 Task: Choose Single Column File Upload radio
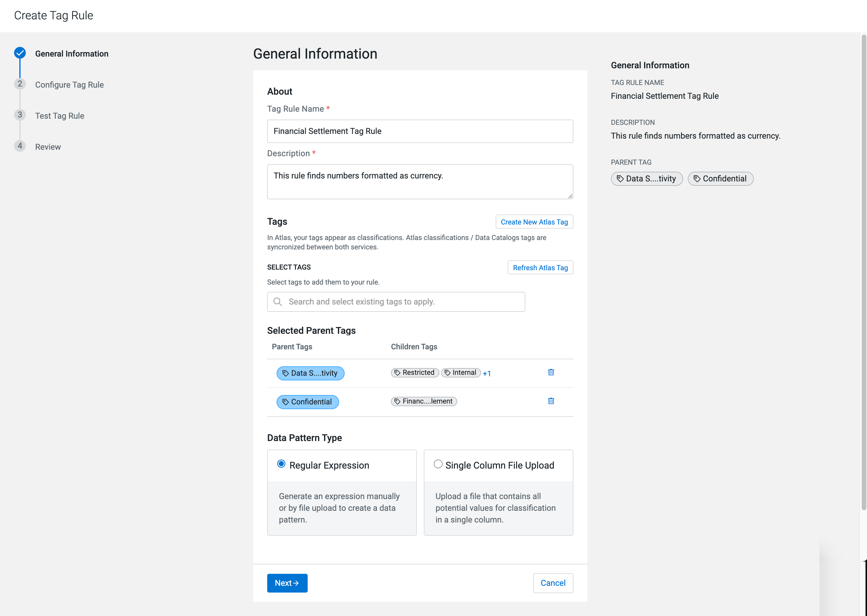pyautogui.click(x=438, y=464)
